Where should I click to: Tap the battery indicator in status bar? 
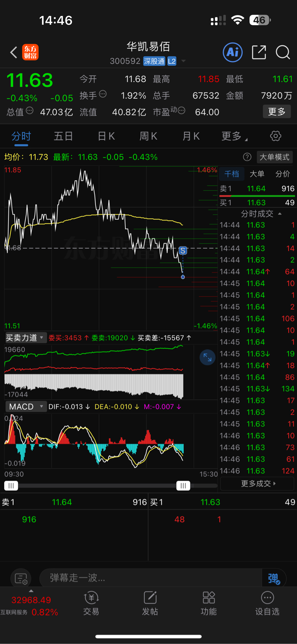[260, 20]
